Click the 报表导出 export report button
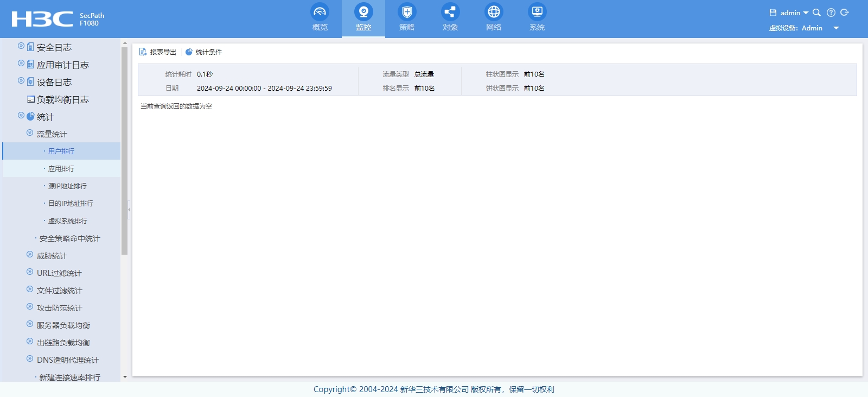Viewport: 868px width, 397px height. pos(158,52)
